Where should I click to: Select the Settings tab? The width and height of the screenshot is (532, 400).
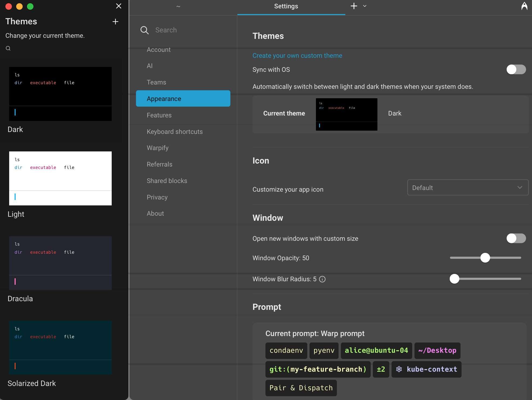tap(286, 6)
